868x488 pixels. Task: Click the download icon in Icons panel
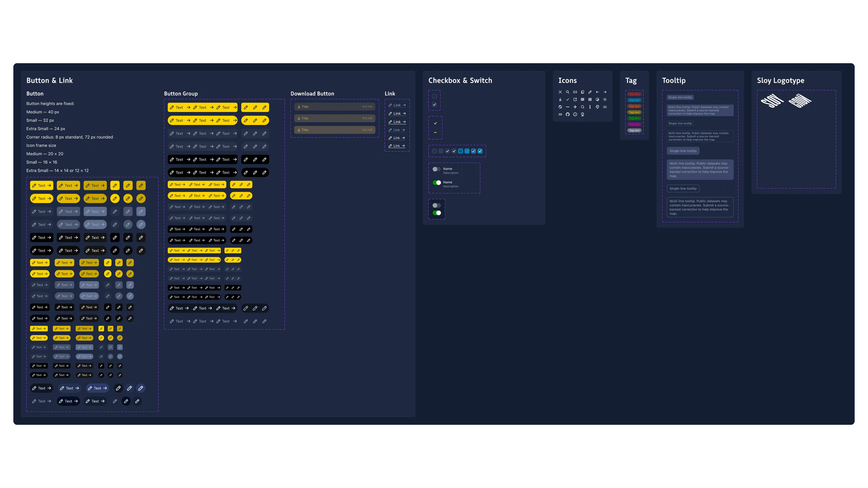click(x=560, y=99)
